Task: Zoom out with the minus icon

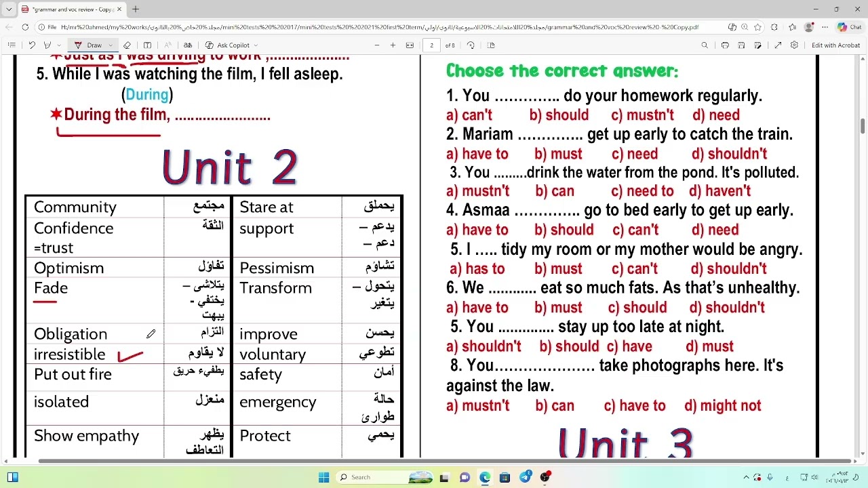Action: pyautogui.click(x=377, y=45)
